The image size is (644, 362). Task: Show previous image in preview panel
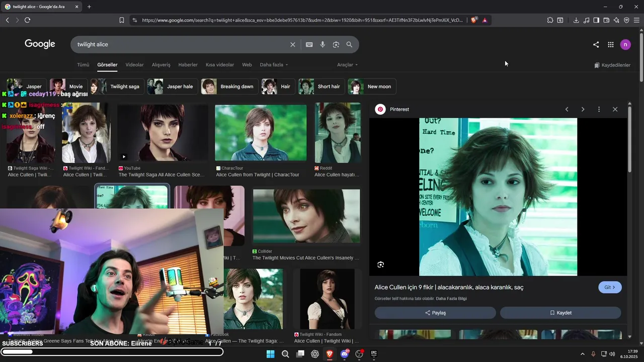point(567,109)
